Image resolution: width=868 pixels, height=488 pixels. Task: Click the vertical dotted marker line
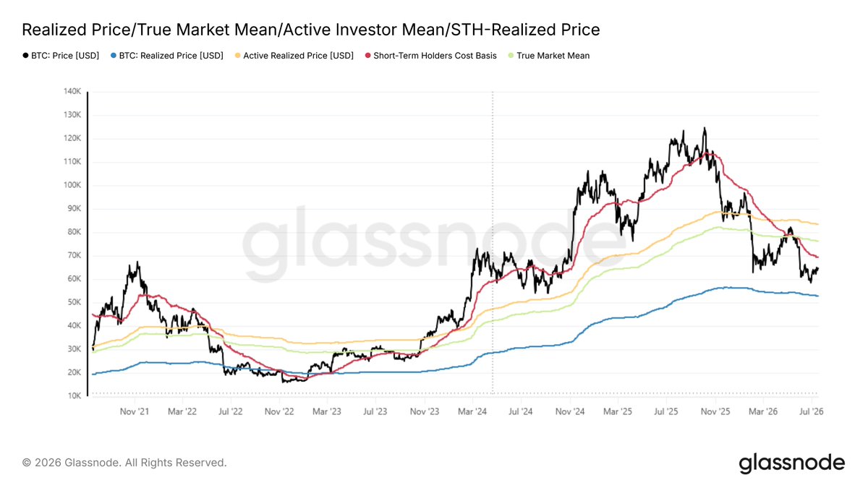click(x=493, y=243)
